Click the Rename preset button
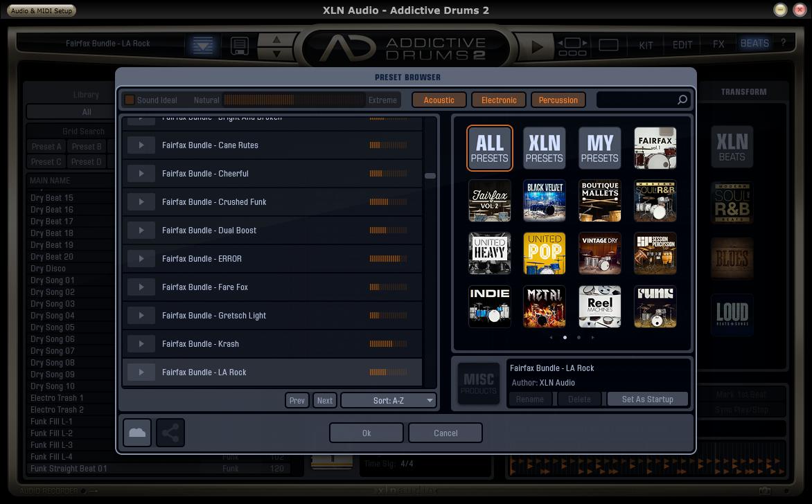Image resolution: width=812 pixels, height=504 pixels. pyautogui.click(x=530, y=399)
